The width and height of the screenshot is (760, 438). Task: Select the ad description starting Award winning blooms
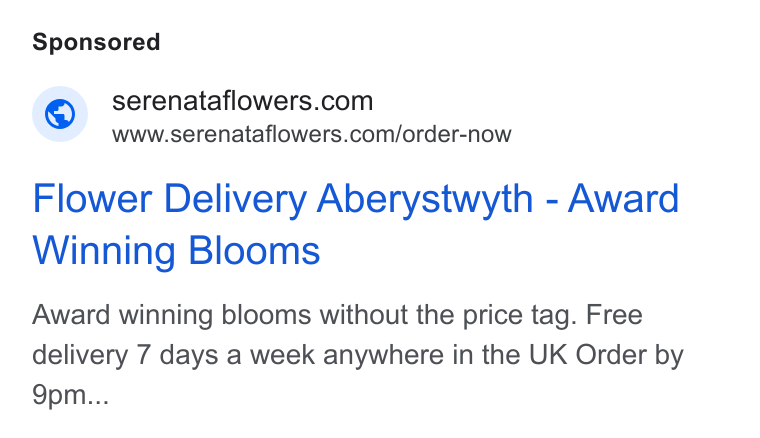pos(358,355)
